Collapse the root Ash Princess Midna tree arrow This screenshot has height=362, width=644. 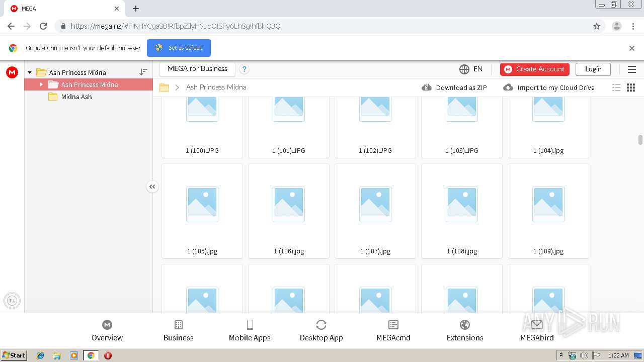click(x=30, y=72)
